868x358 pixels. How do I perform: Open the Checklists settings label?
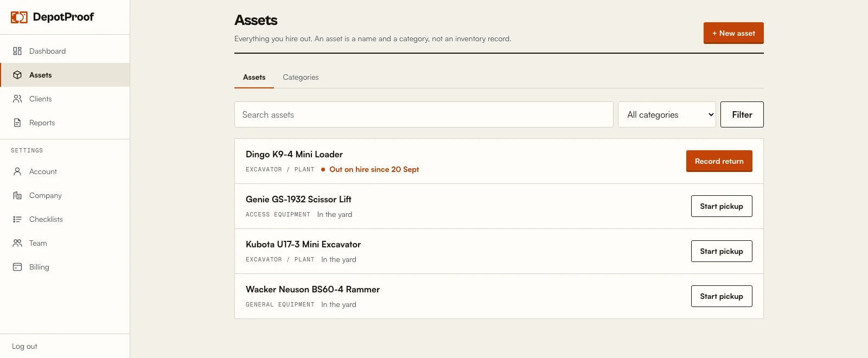point(46,219)
